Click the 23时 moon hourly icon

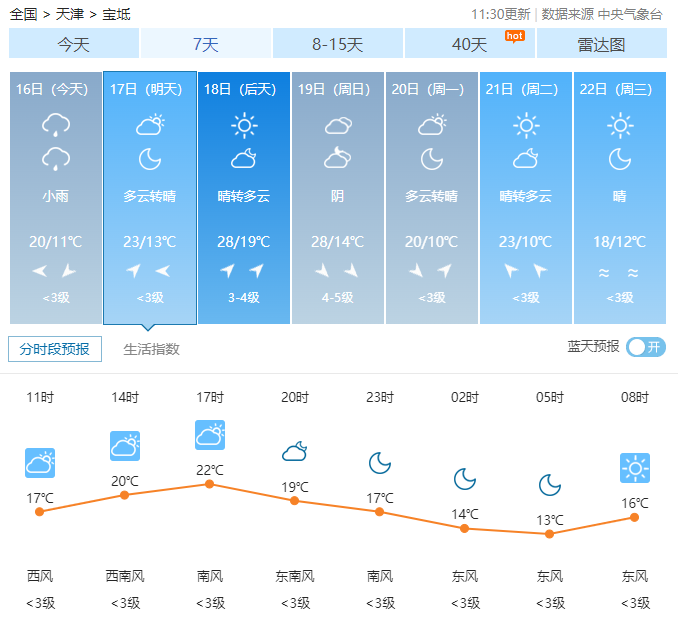(380, 463)
